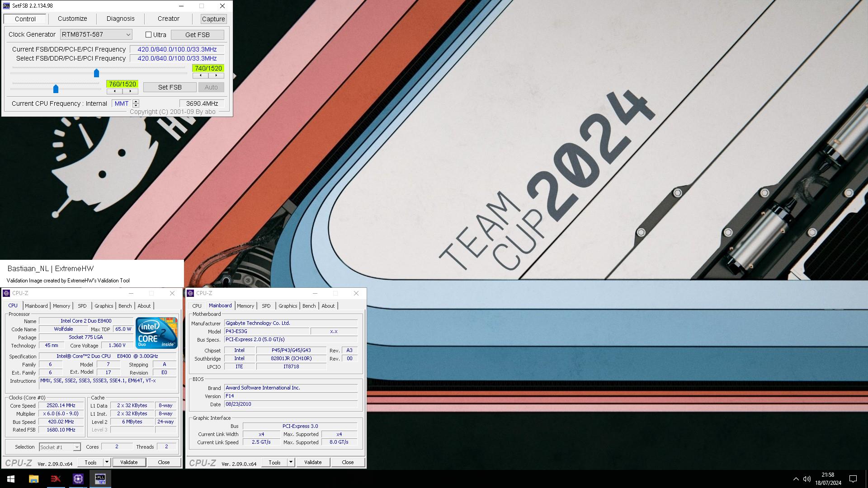The height and width of the screenshot is (488, 868).
Task: Click the Capture button
Action: pyautogui.click(x=213, y=19)
